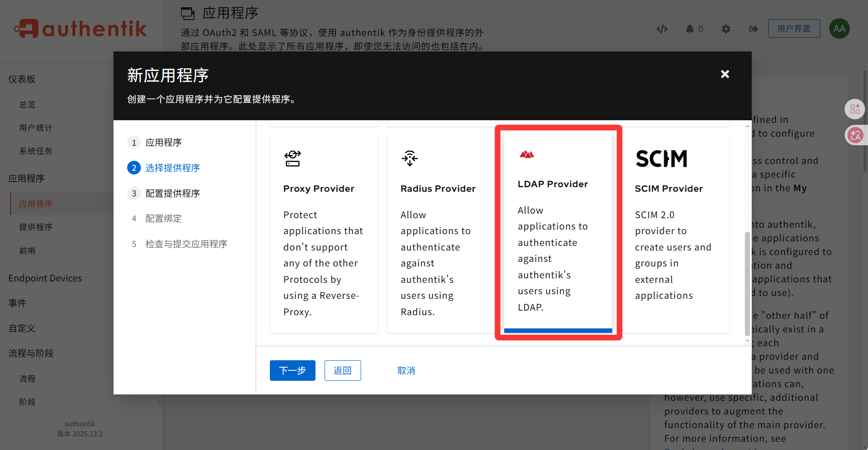The image size is (868, 450).
Task: Select the Proxy Provider icon
Action: coord(293,159)
